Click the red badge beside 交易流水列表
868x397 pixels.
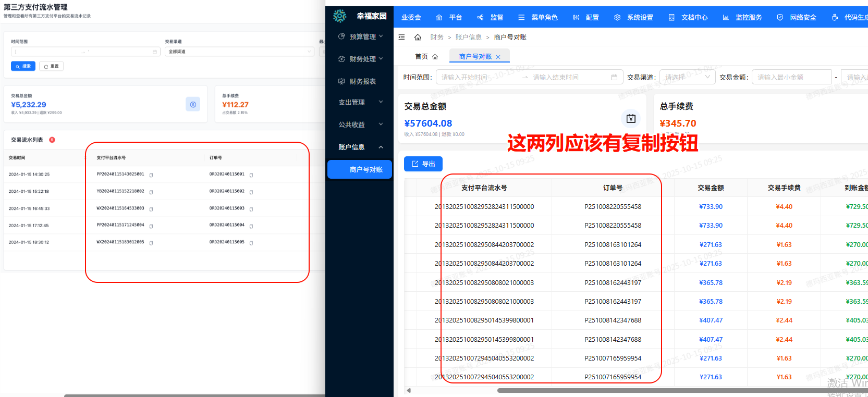pos(52,140)
